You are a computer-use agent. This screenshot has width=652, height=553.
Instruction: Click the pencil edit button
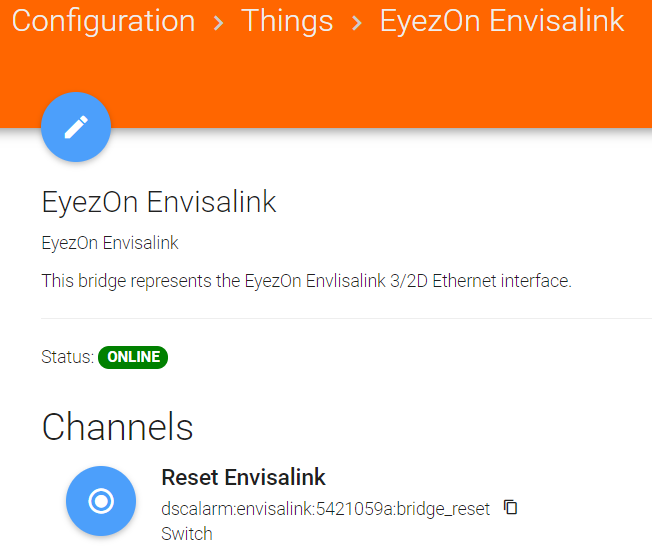pos(76,128)
